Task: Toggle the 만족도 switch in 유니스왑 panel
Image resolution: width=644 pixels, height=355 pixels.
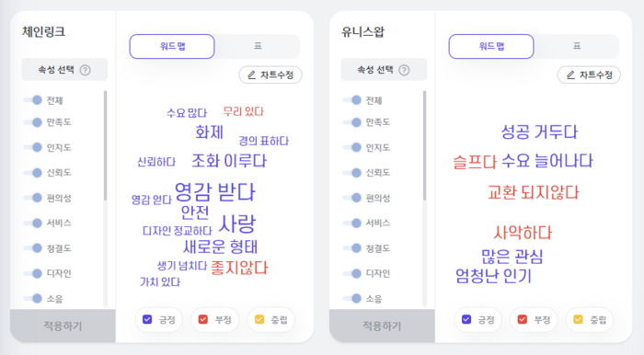Action: point(352,122)
